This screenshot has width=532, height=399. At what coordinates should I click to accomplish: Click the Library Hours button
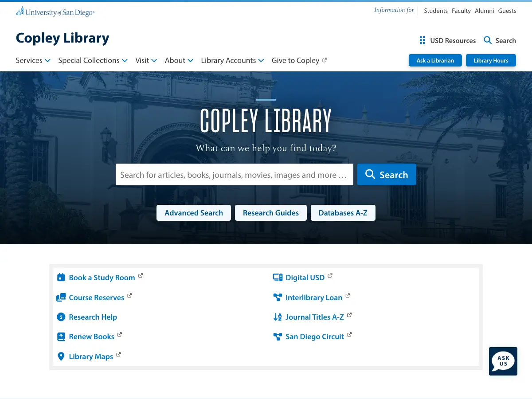[491, 60]
